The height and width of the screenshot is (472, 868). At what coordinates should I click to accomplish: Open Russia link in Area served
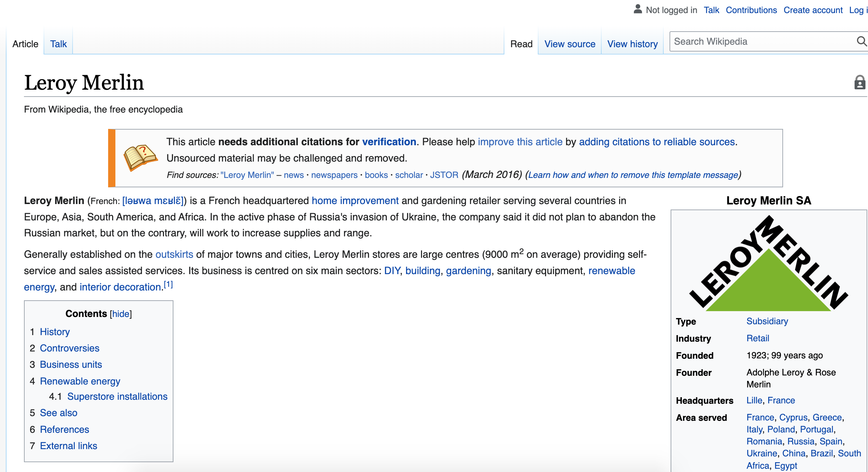(x=801, y=442)
